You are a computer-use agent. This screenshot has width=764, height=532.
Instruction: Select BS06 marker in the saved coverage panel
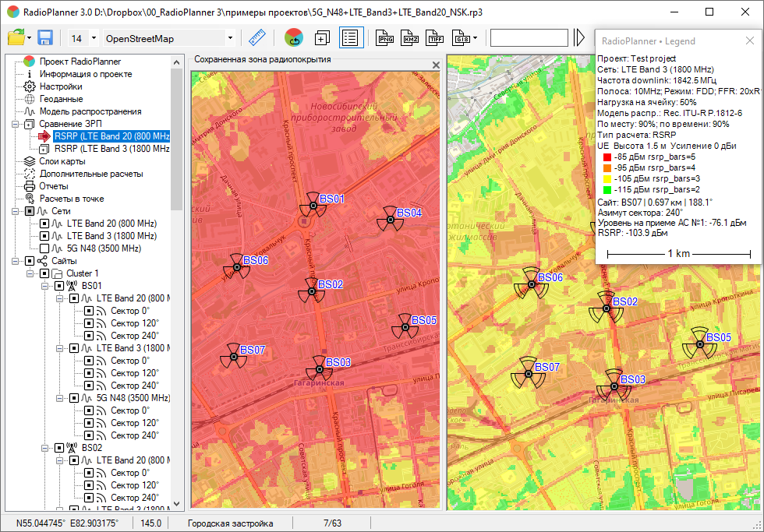(237, 266)
